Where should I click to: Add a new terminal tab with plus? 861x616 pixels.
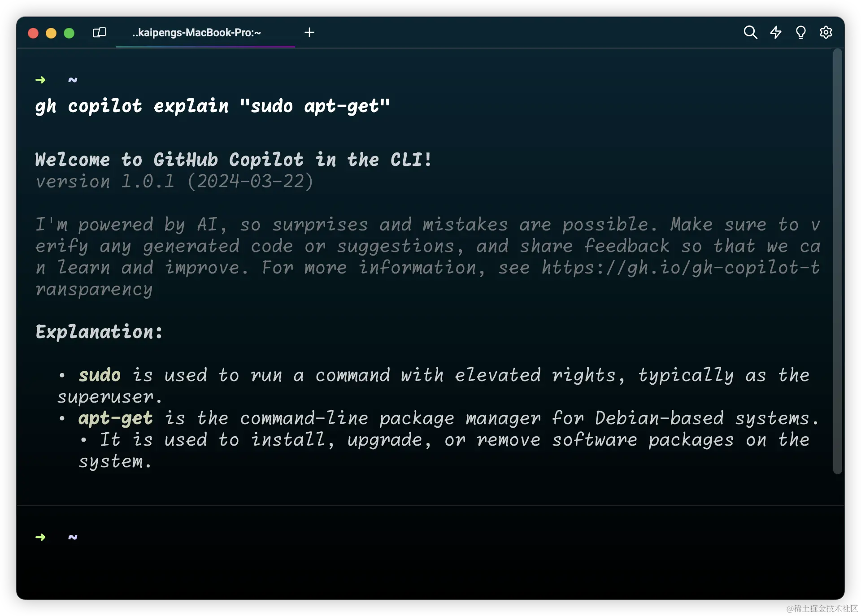pos(309,32)
